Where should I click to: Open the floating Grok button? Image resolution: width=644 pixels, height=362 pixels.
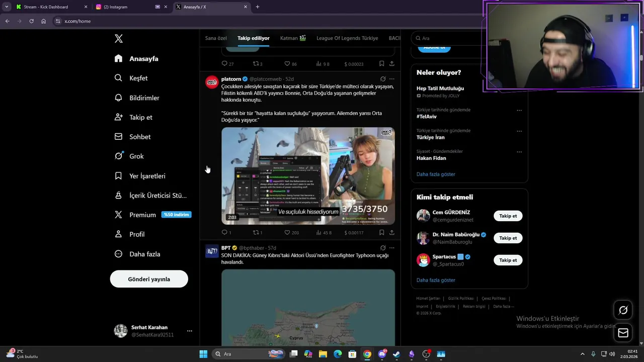click(x=623, y=310)
